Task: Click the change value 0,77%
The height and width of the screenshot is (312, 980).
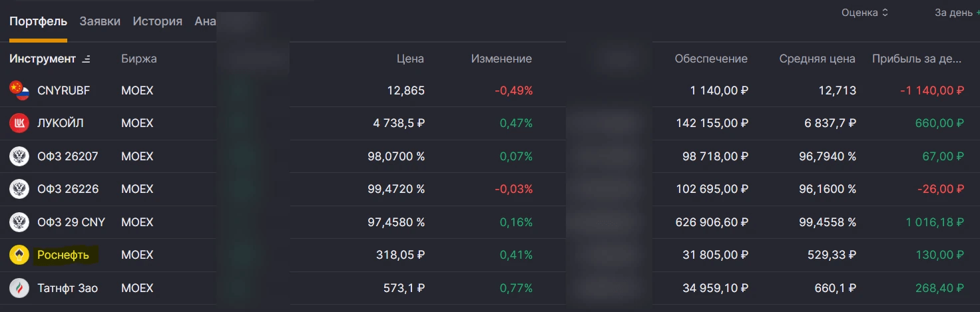Action: point(516,288)
